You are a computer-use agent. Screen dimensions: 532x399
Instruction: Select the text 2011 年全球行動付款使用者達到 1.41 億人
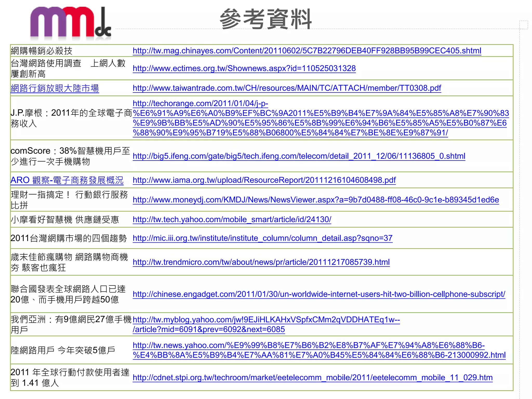(70, 377)
